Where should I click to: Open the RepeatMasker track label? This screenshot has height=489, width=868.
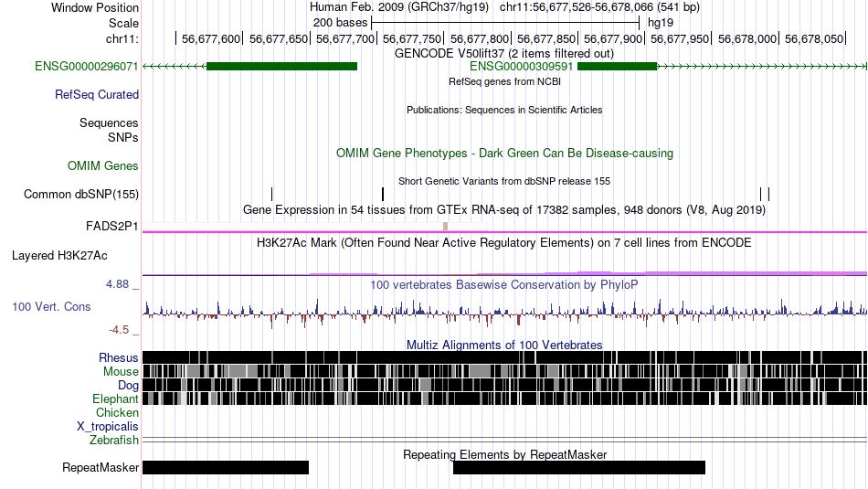click(x=101, y=467)
